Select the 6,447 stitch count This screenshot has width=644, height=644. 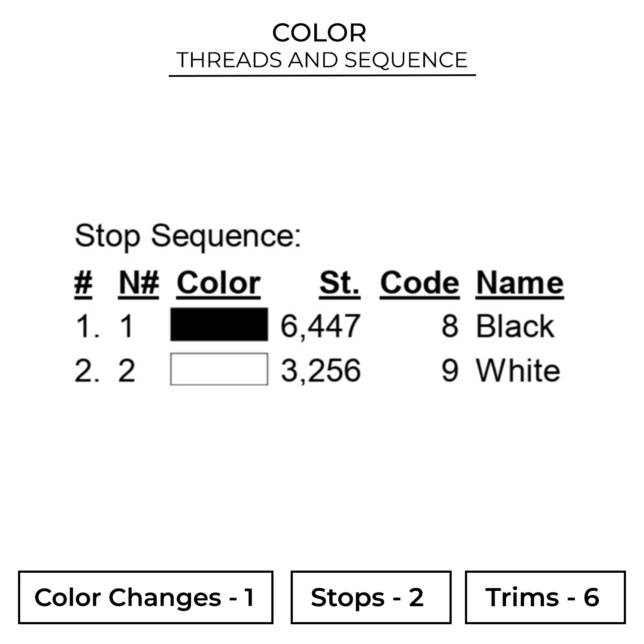click(x=320, y=326)
